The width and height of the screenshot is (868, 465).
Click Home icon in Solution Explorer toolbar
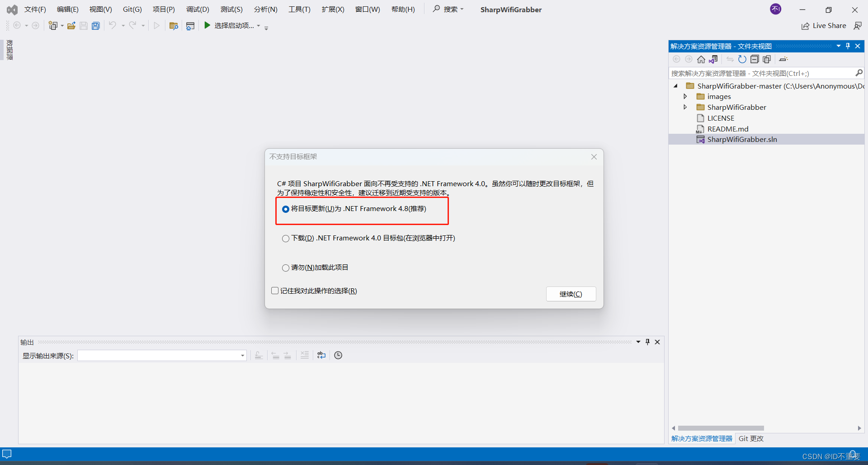click(701, 59)
